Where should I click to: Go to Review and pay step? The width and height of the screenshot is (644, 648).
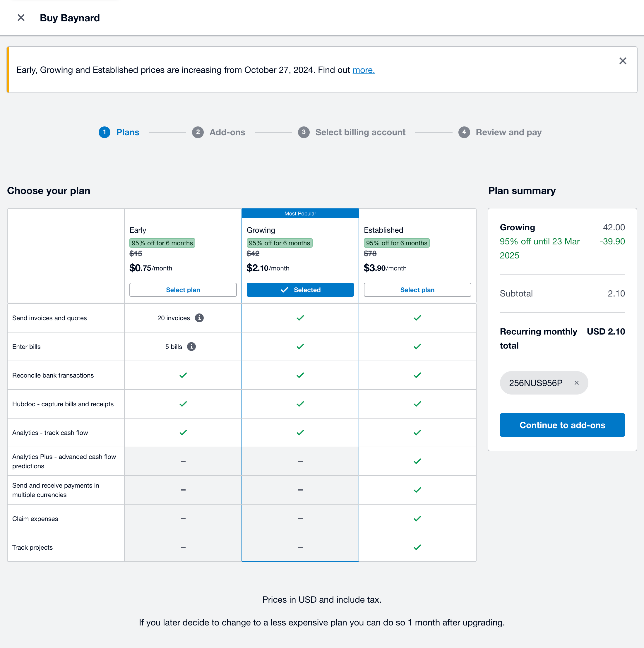pyautogui.click(x=508, y=133)
